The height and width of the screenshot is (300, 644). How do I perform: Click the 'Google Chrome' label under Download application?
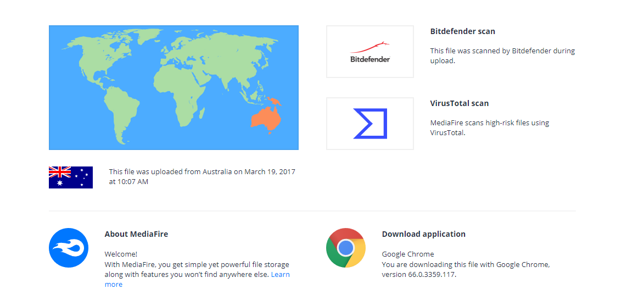click(x=408, y=254)
